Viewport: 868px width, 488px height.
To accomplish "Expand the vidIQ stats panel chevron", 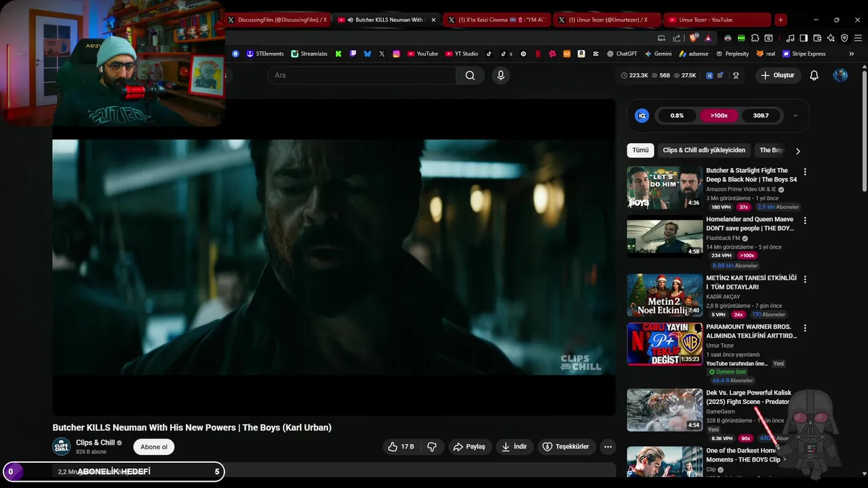I will [x=795, y=116].
